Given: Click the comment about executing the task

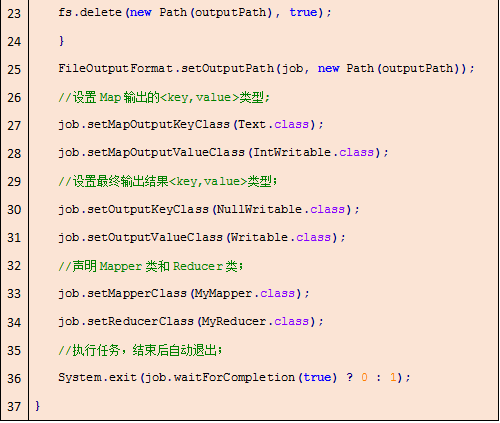Looking at the screenshot, I should pyautogui.click(x=140, y=350).
